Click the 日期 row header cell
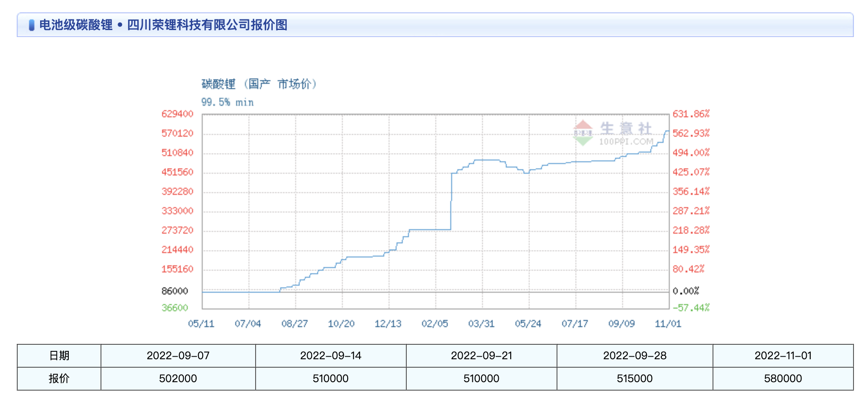Screen dimensions: 868x402 click(x=59, y=356)
